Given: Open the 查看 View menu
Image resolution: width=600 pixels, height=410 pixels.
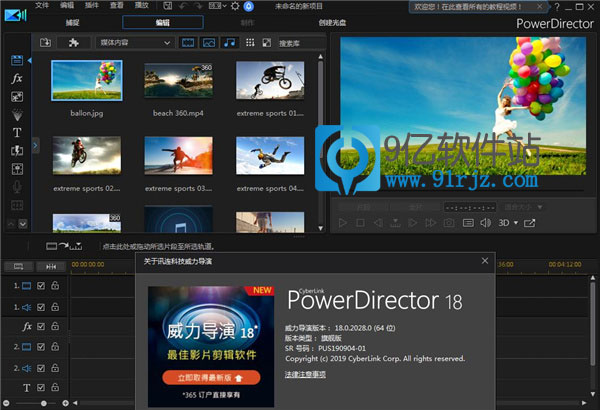Looking at the screenshot, I should (117, 5).
